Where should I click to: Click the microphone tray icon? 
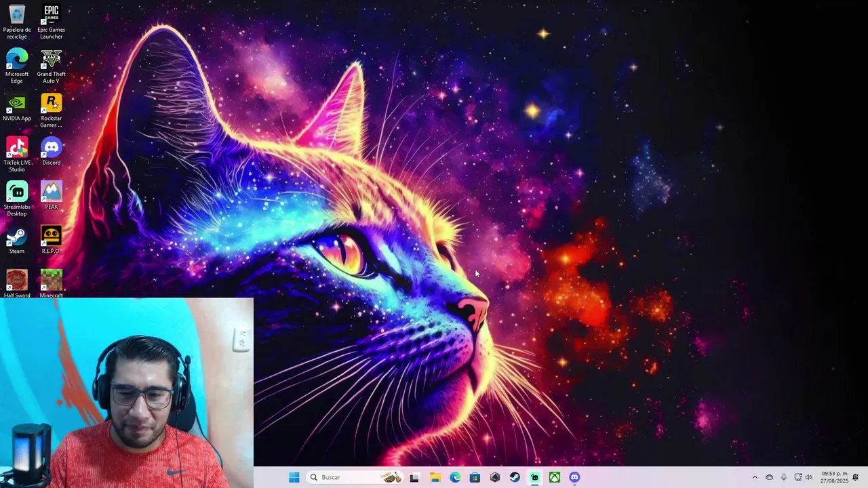point(784,477)
